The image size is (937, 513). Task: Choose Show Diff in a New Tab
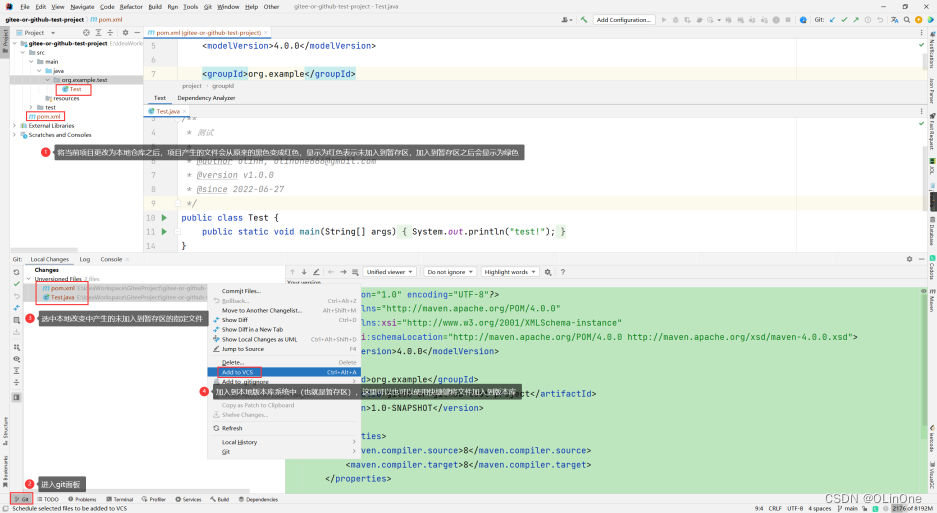point(284,329)
